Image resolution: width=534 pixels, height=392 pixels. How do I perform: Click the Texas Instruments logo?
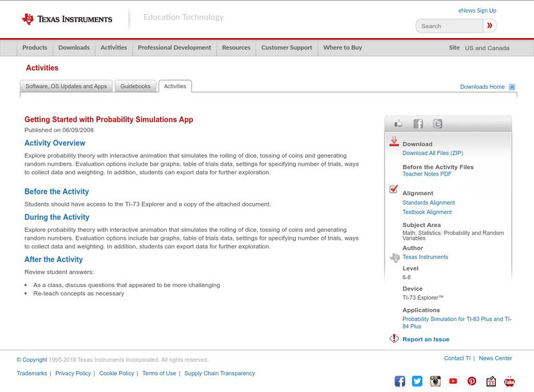coord(67,19)
